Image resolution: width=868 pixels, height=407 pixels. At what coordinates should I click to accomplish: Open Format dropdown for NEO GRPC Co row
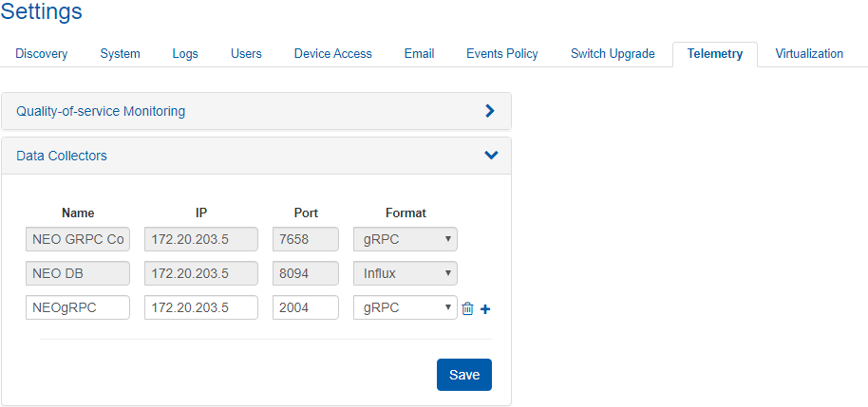pos(406,239)
